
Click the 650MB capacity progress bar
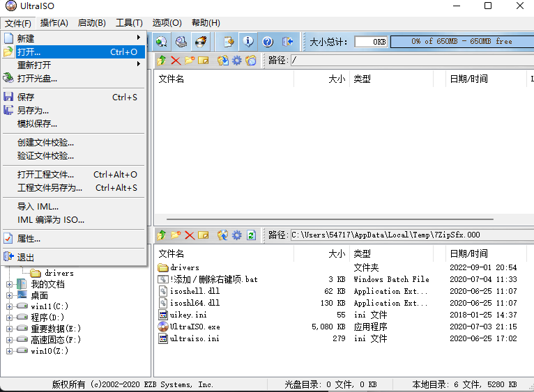tap(462, 42)
